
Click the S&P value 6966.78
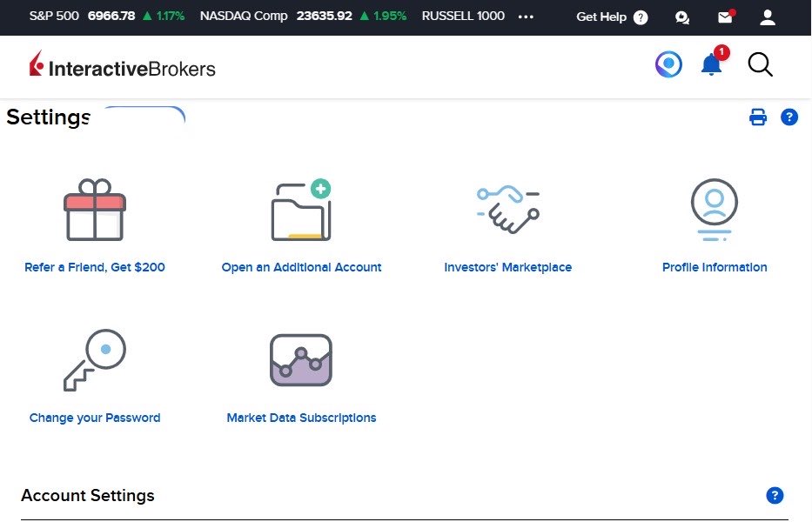pyautogui.click(x=111, y=16)
